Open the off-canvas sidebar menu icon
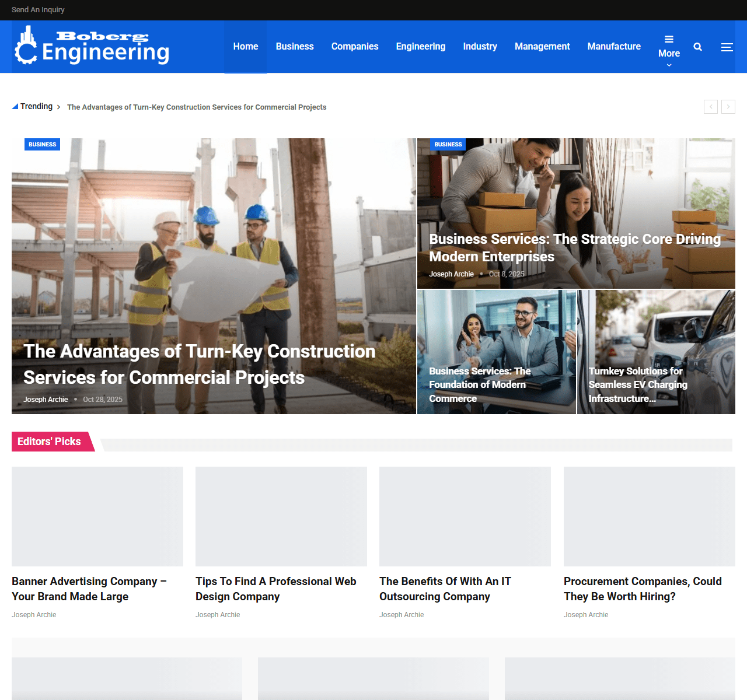The image size is (747, 700). coord(727,47)
